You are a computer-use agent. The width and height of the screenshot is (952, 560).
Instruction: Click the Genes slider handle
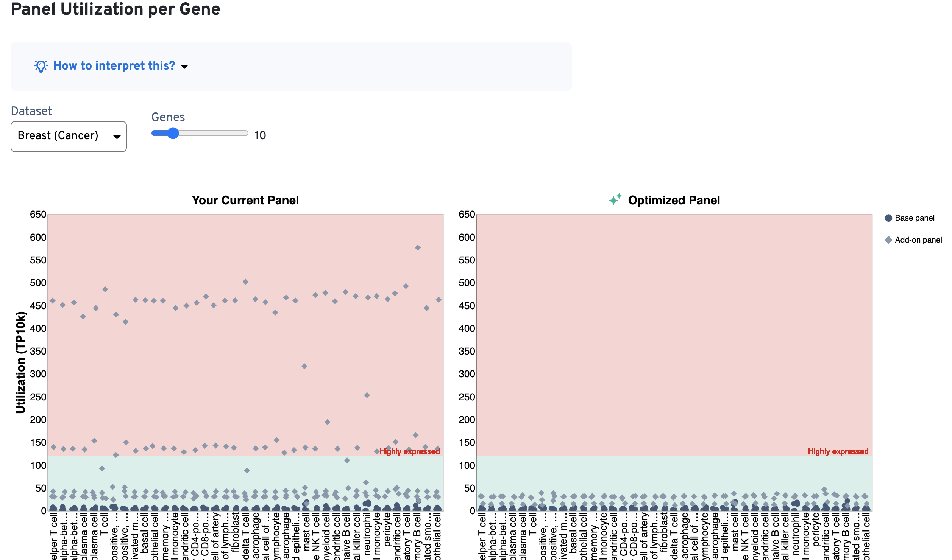[173, 134]
